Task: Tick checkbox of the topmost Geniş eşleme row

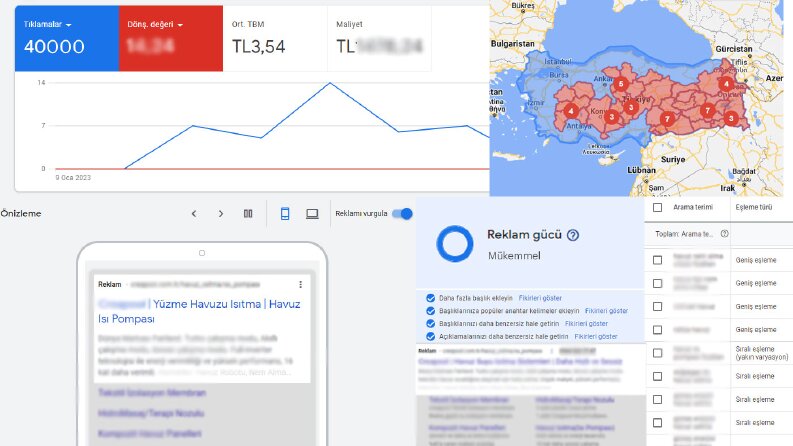Action: click(x=657, y=260)
